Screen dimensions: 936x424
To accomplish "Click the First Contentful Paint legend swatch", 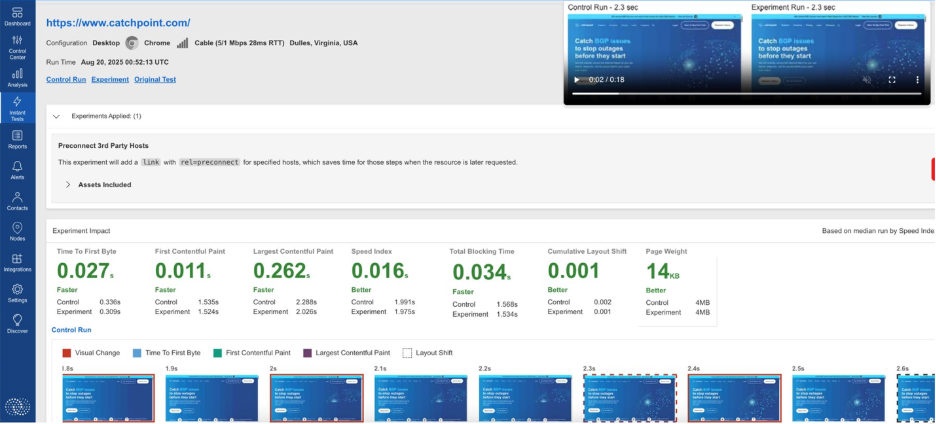I will pyautogui.click(x=218, y=353).
